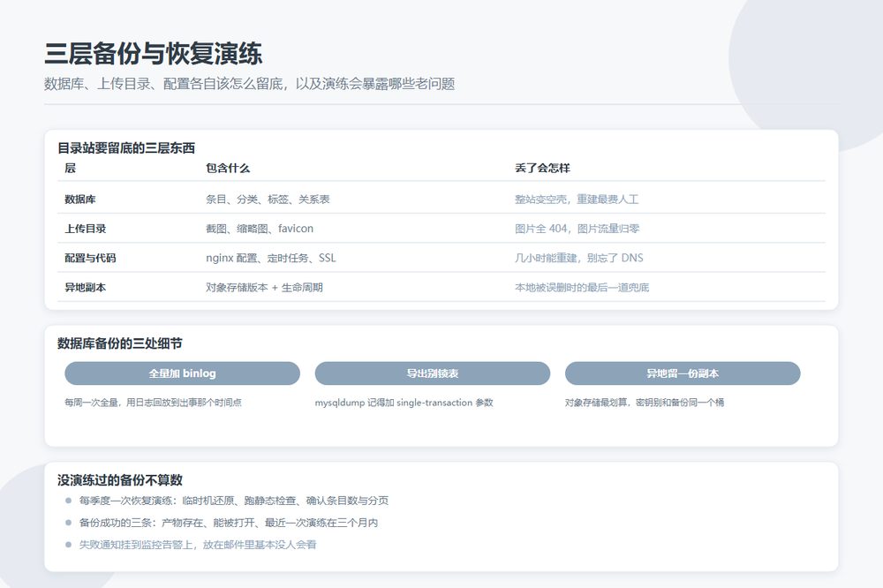
Task: Select the title 三层备份与恢复演练
Action: [x=153, y=54]
